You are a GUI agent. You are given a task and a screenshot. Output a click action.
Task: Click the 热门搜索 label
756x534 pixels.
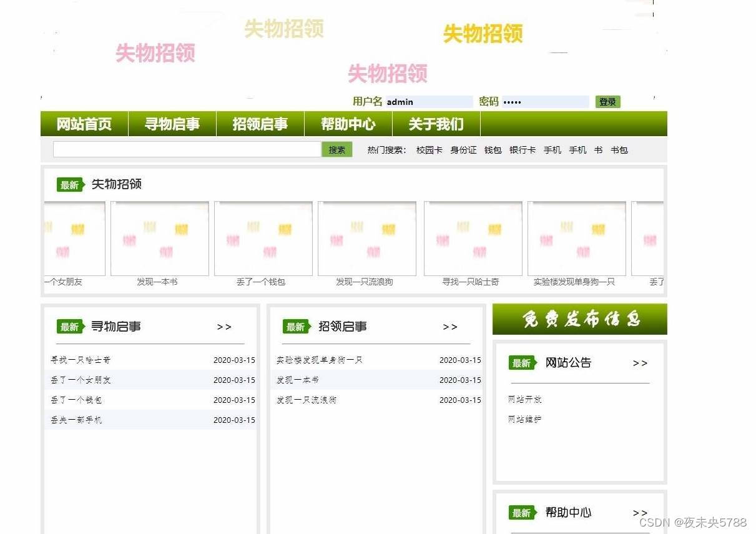[x=387, y=150]
